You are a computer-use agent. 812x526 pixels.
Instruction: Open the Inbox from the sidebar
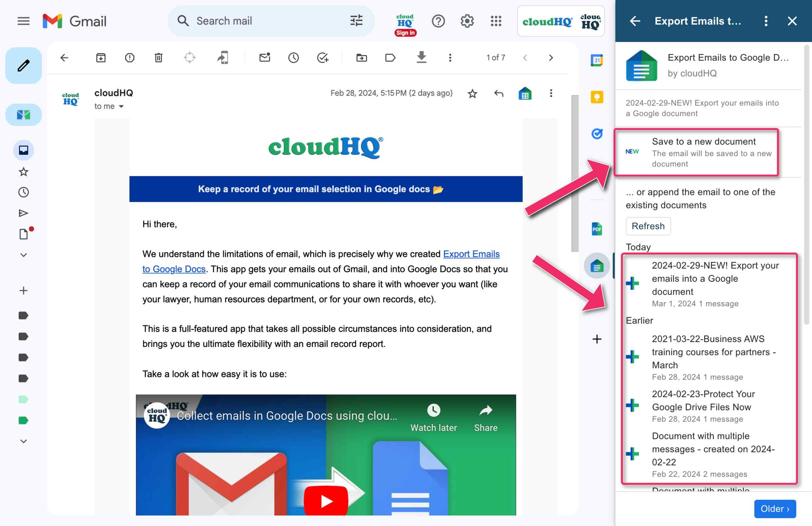pos(23,150)
